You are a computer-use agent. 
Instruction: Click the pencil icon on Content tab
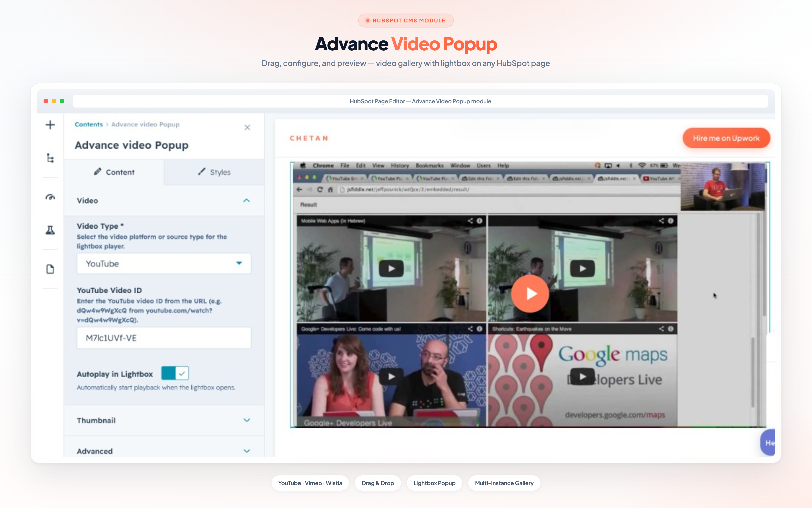[97, 172]
